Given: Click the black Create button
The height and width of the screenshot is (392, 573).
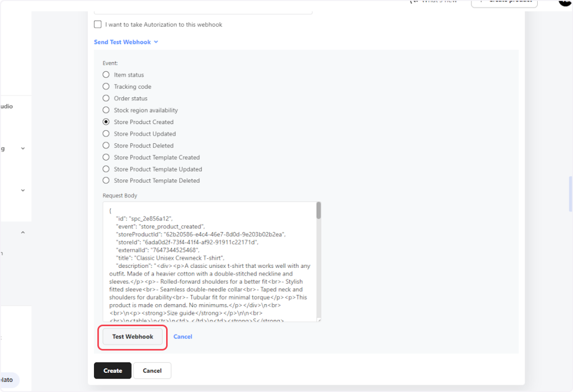Looking at the screenshot, I should [x=112, y=371].
